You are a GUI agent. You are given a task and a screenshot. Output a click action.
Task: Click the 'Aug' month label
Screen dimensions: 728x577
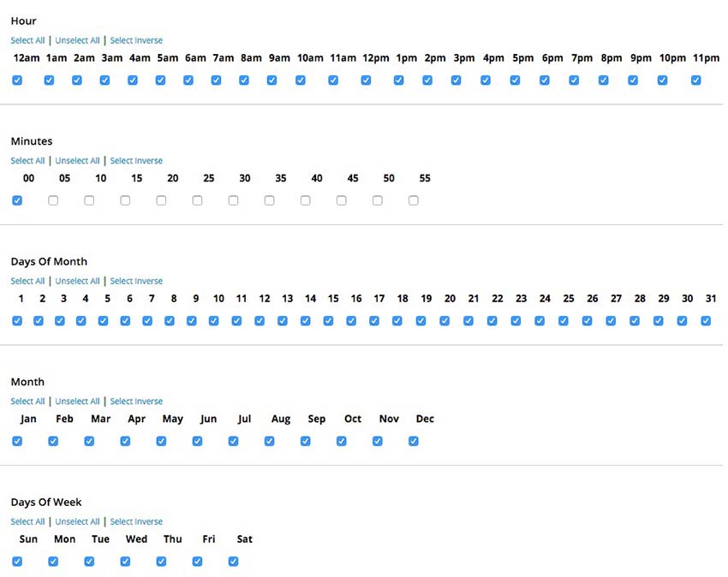(x=281, y=419)
